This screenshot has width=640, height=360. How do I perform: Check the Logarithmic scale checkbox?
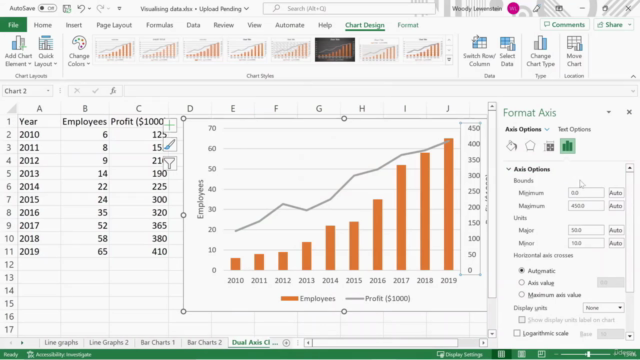[x=517, y=333]
